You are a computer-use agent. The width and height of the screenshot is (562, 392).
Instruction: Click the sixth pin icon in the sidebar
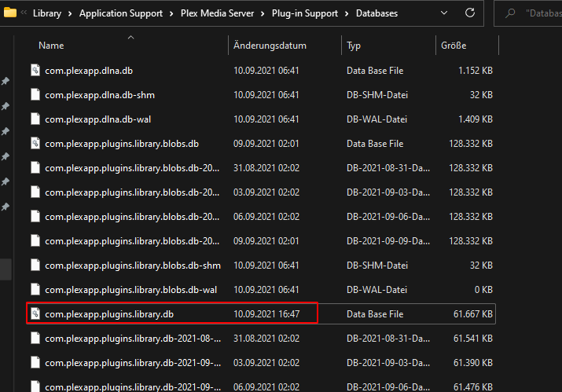click(x=5, y=207)
